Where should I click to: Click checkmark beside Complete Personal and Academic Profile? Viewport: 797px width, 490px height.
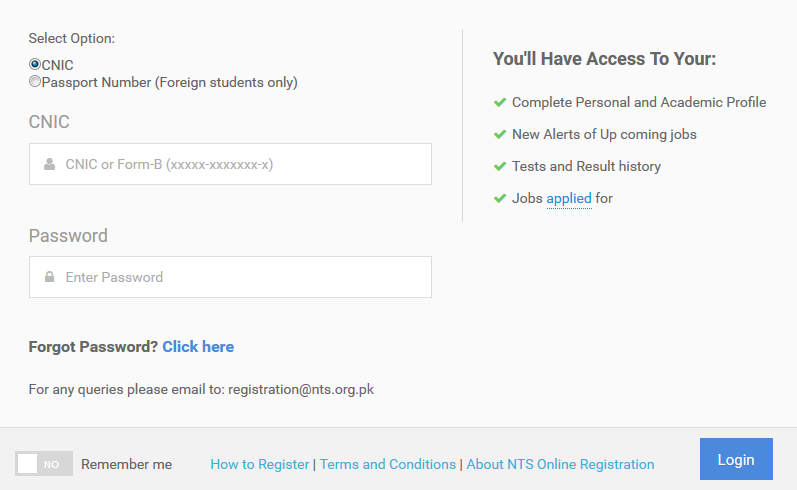[500, 102]
